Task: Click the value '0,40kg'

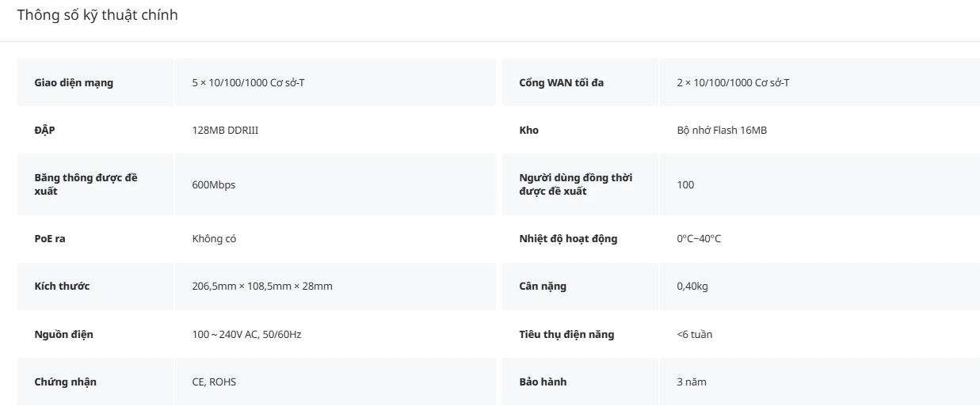Action: 692,286
